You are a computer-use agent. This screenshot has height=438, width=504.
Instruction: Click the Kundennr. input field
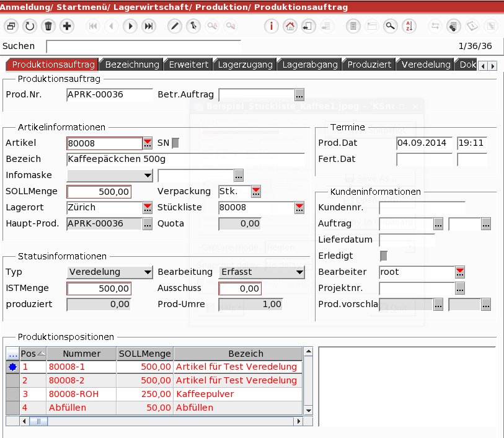(x=422, y=207)
